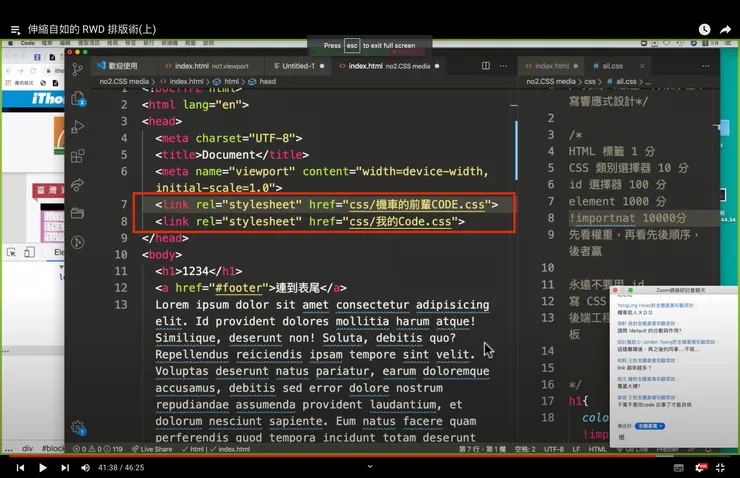Expand the chevron below the video
This screenshot has height=478, width=740.
point(370,466)
